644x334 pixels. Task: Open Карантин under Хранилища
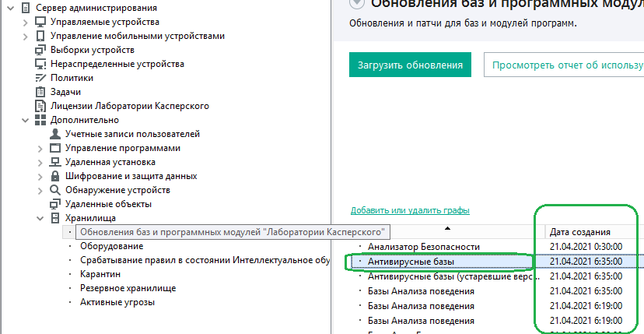[x=100, y=274]
